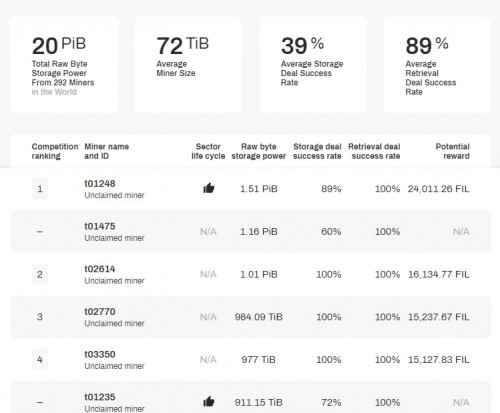
Task: Click thumbs-up icon for miner t01235
Action: [209, 402]
